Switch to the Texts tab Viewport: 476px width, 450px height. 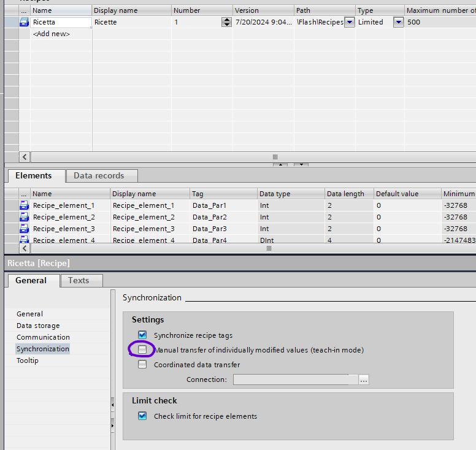coord(79,281)
